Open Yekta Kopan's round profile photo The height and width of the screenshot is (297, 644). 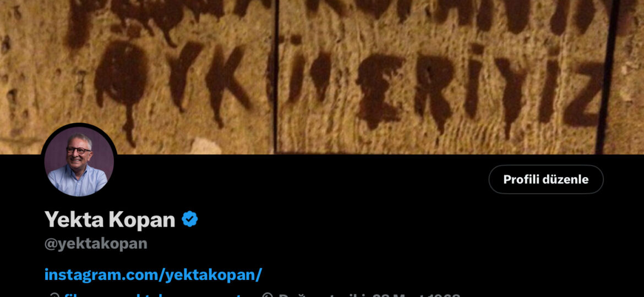tap(79, 161)
